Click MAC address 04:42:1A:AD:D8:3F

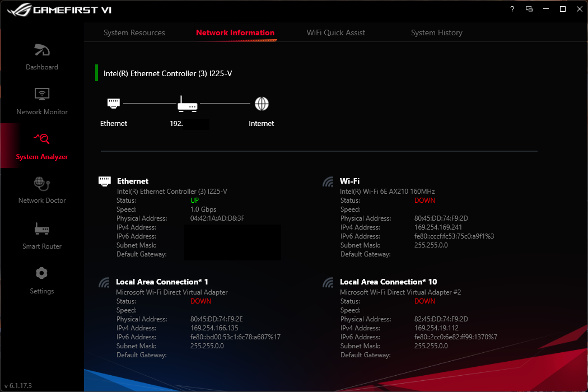click(x=217, y=218)
